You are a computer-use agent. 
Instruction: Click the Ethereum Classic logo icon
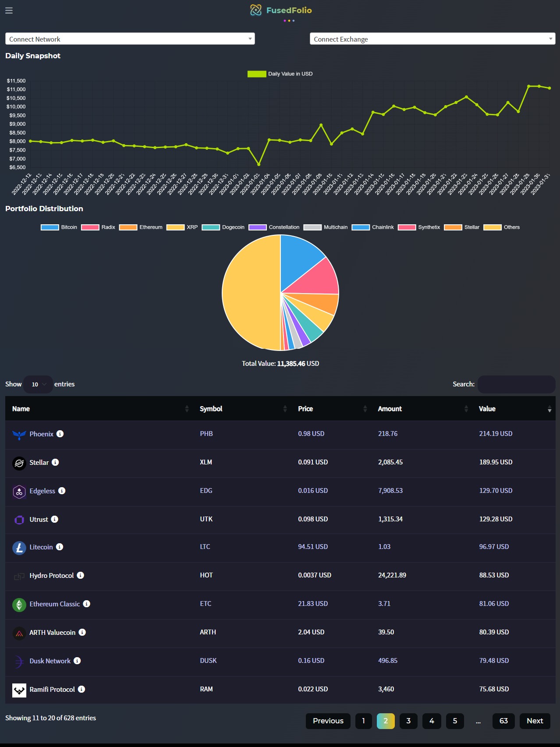point(19,605)
